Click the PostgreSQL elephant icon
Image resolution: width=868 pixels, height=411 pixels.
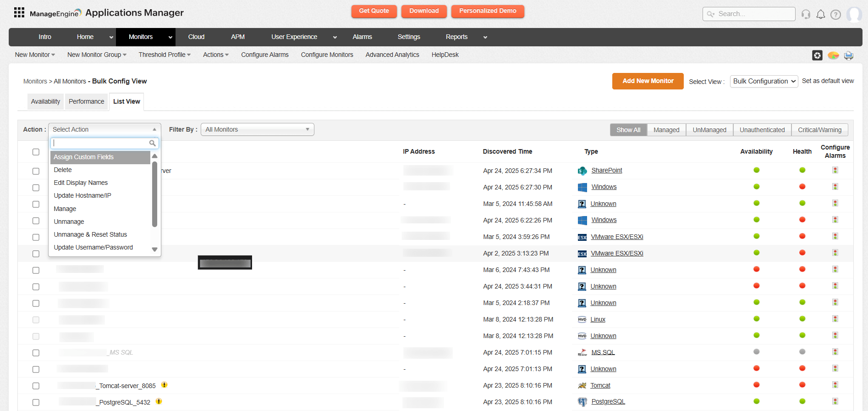click(582, 402)
